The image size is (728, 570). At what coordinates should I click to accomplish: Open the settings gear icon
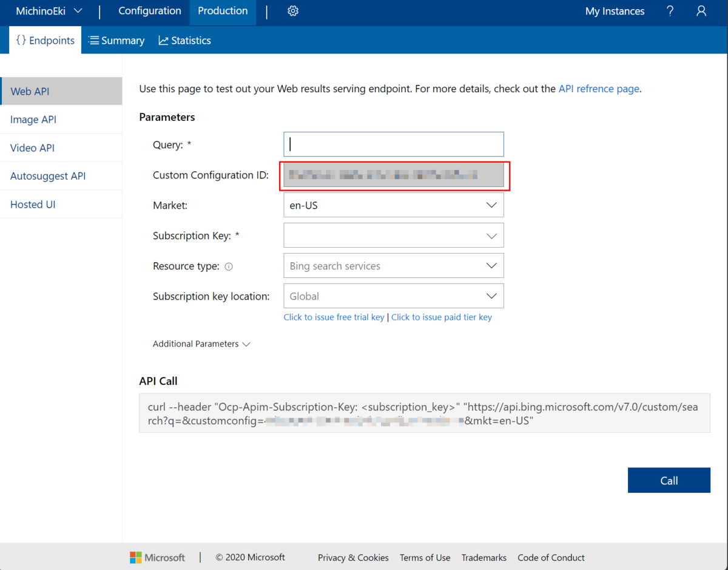(293, 11)
